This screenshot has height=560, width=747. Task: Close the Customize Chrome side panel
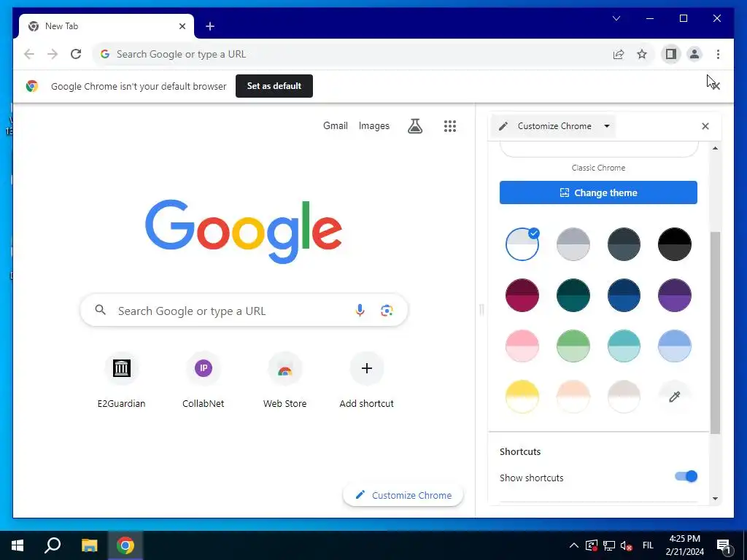[x=705, y=126]
